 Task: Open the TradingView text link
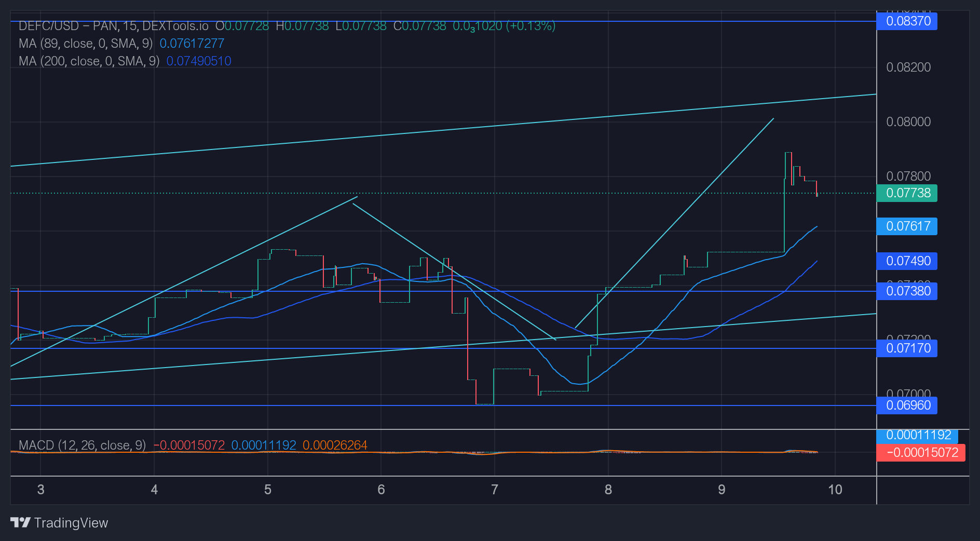[71, 523]
